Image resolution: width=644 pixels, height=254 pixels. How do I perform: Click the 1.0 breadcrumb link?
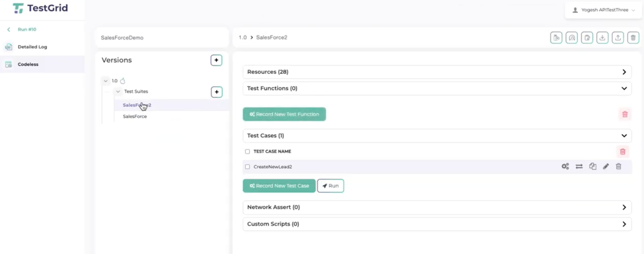[x=243, y=37]
